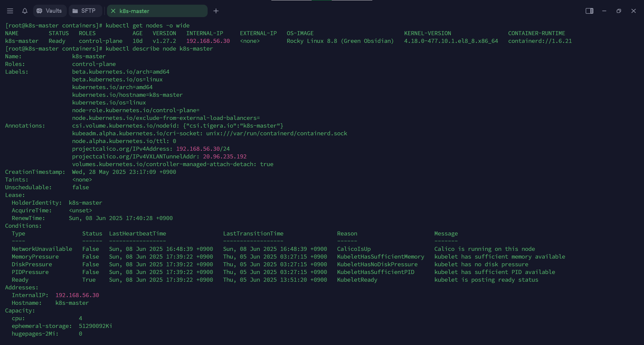Click the IPv4Address 192.168.56.30/24
The width and height of the screenshot is (644, 345).
pos(203,149)
